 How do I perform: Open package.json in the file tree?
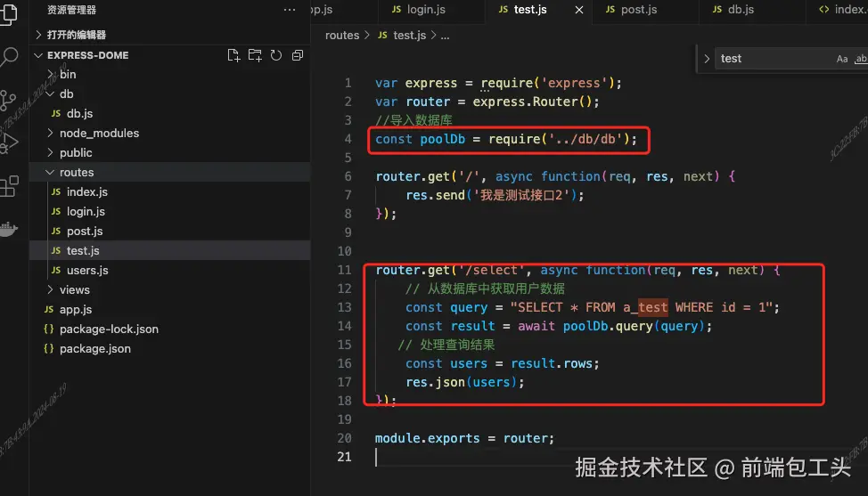pos(169,349)
